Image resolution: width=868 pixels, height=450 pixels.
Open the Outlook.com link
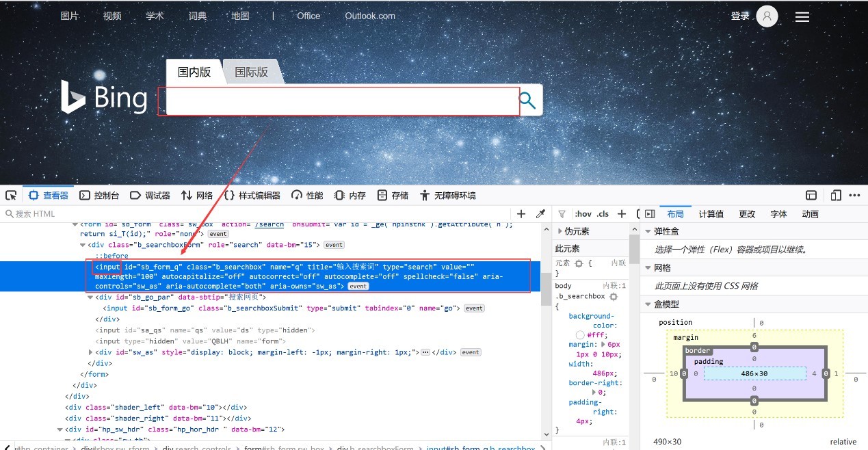(x=370, y=16)
